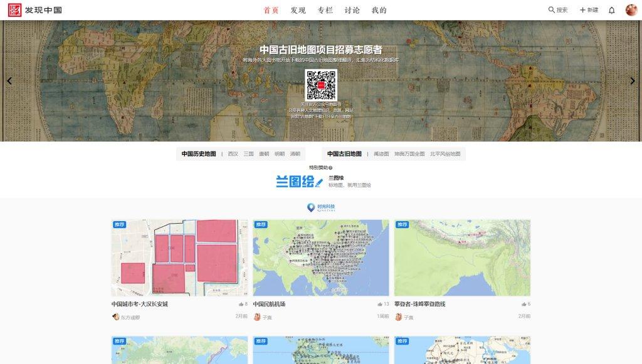Open the 禹迹图 link
The image size is (642, 364).
(381, 153)
